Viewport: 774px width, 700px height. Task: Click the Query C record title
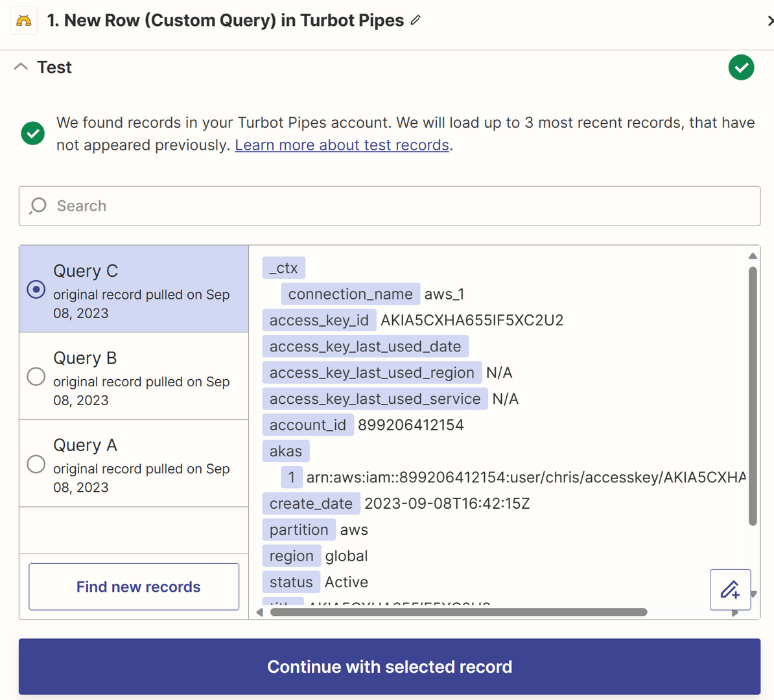pyautogui.click(x=86, y=271)
